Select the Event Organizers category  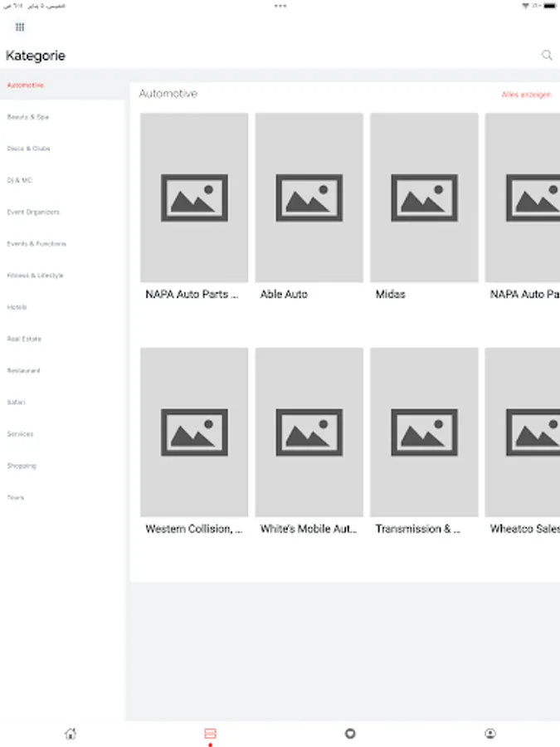(x=62, y=212)
